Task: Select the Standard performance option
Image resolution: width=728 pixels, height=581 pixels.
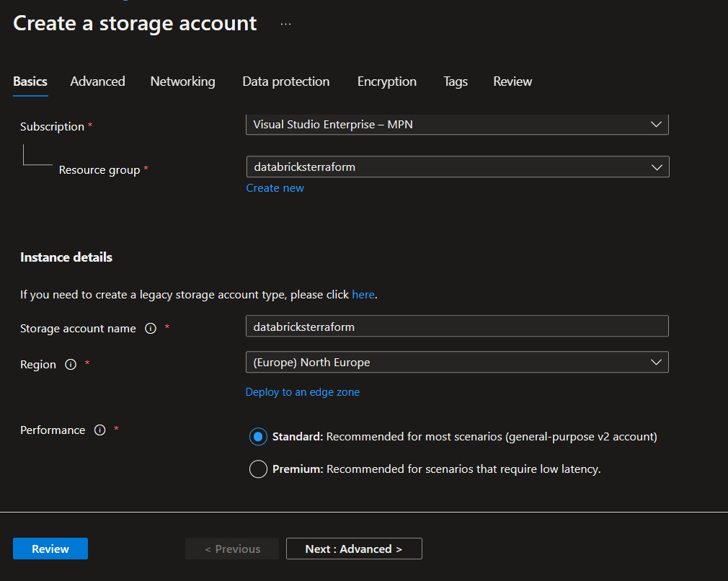Action: pos(258,437)
